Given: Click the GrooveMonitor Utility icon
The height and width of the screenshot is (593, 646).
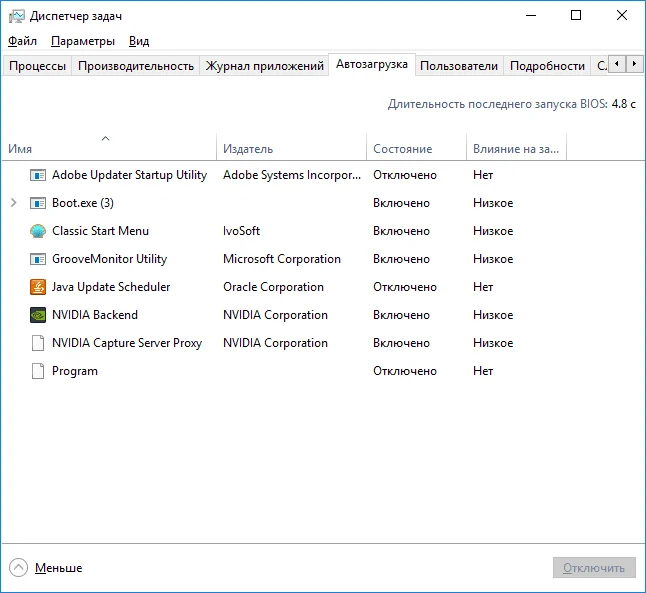Looking at the screenshot, I should [x=38, y=259].
